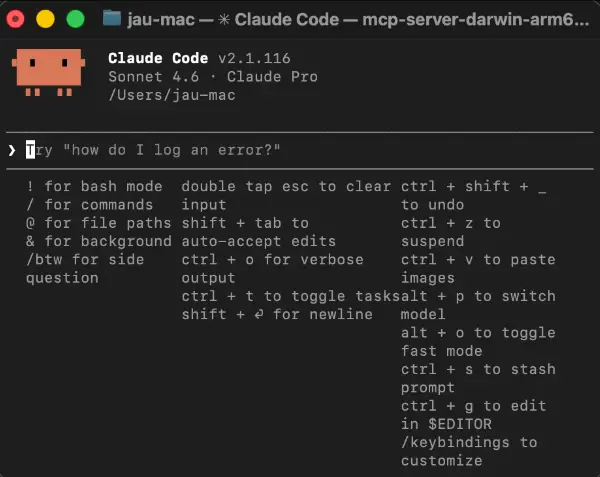Click 'alt + o to toggle fast mode' hint
The image size is (600, 477).
[x=478, y=342]
